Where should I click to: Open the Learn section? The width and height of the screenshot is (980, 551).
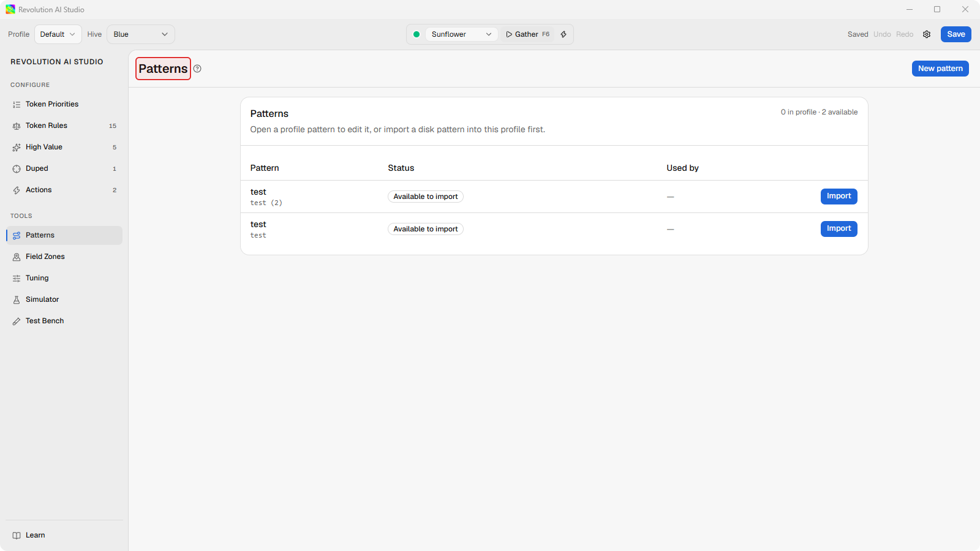coord(64,535)
